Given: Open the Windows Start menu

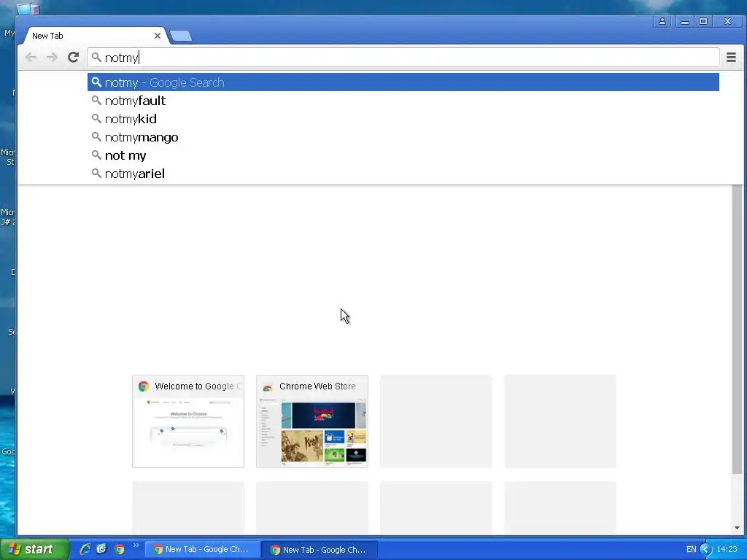Looking at the screenshot, I should [x=34, y=549].
